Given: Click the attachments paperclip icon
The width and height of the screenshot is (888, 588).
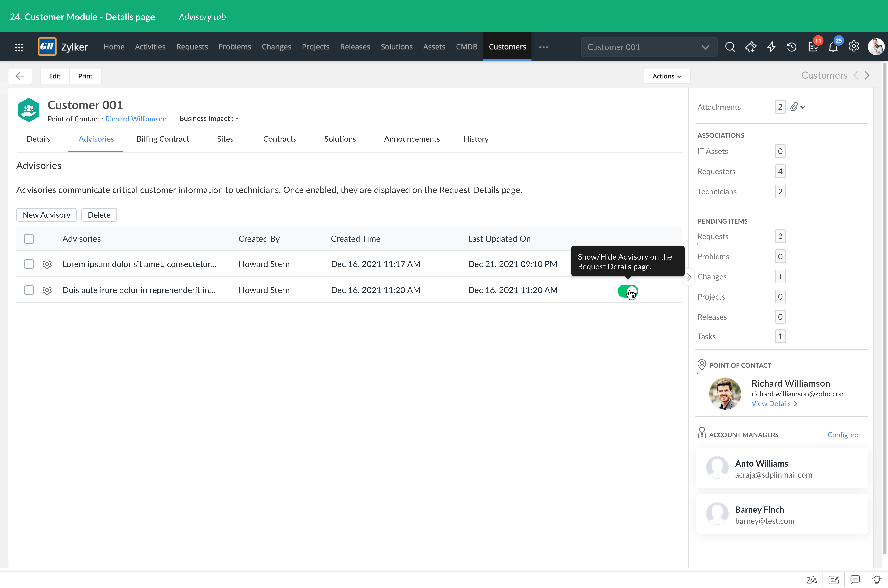Looking at the screenshot, I should pos(794,107).
